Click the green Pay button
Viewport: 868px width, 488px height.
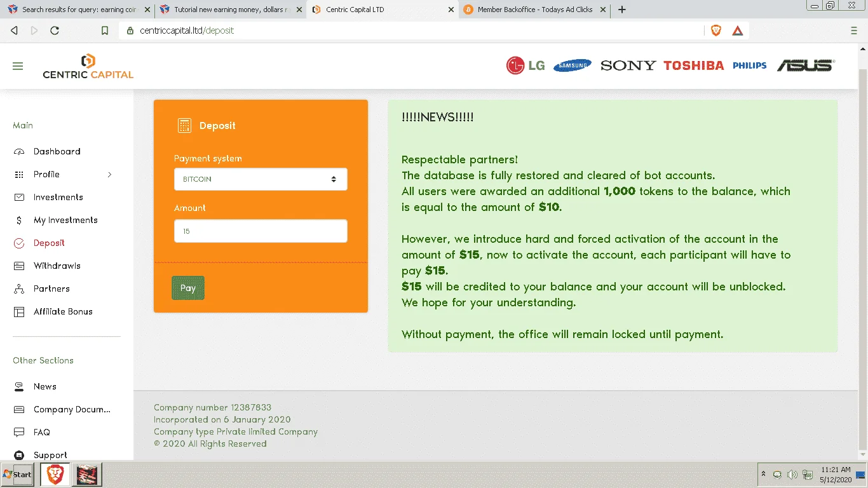click(x=188, y=288)
